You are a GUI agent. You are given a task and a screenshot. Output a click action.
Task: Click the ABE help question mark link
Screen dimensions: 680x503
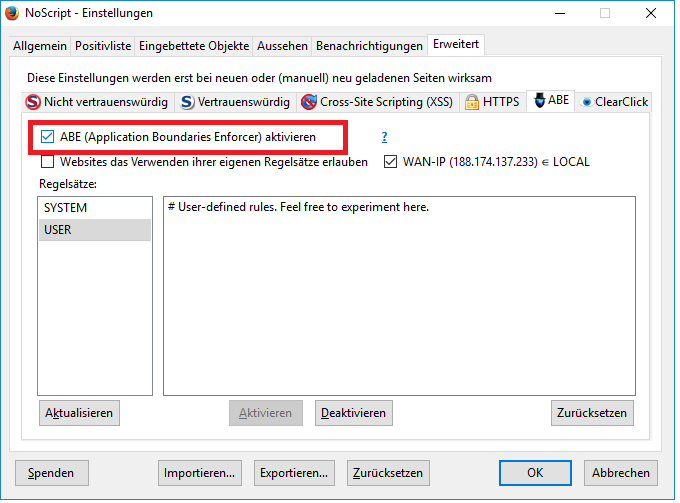(x=384, y=137)
